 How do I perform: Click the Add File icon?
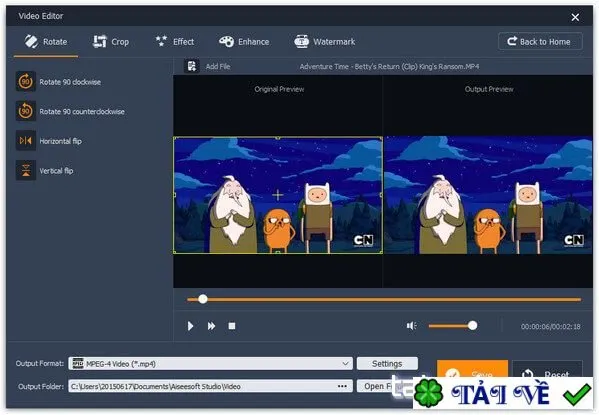(x=191, y=66)
